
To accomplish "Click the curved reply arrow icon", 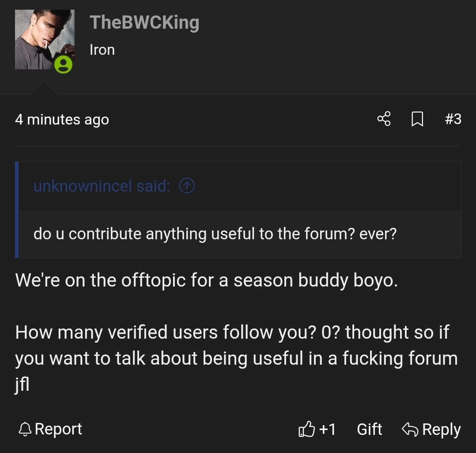I will (x=410, y=429).
